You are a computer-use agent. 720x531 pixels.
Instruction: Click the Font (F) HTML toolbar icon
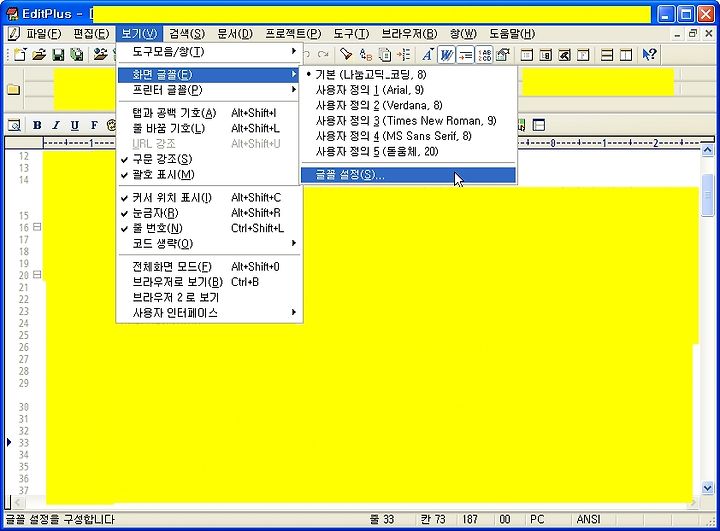94,125
